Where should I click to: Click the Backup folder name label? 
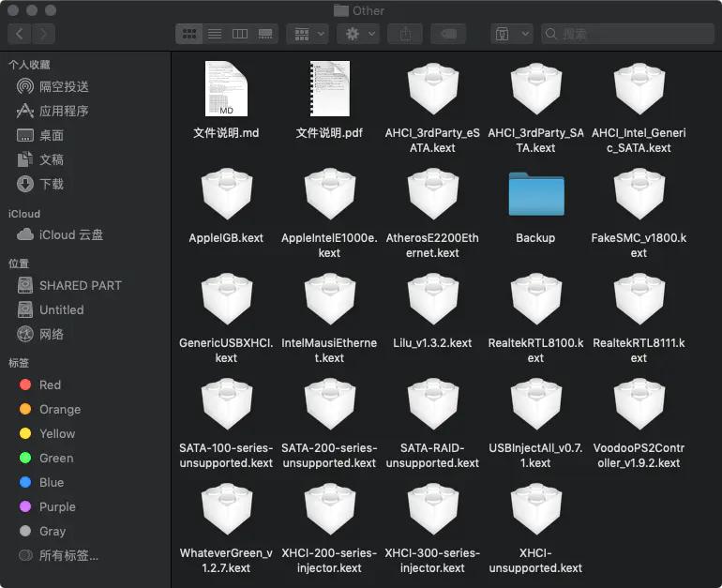[535, 238]
